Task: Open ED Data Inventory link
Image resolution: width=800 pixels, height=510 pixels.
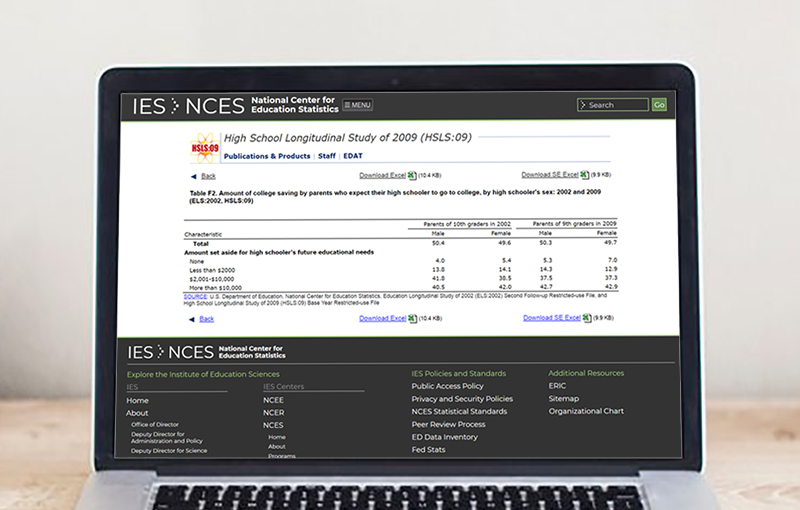Action: pos(445,437)
